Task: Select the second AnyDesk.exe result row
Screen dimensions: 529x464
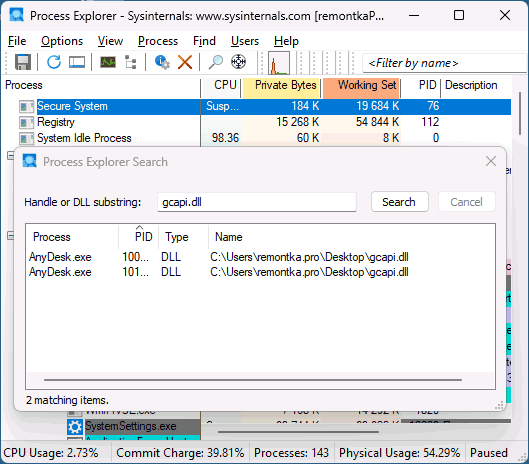Action: [x=260, y=272]
